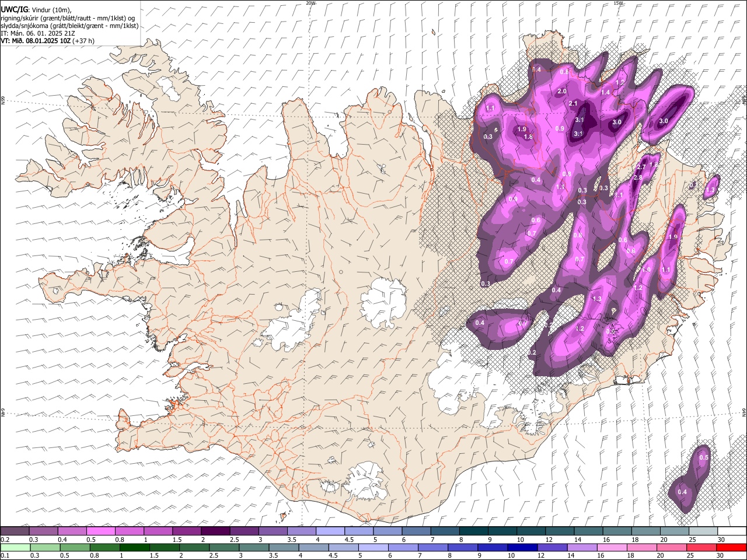The image size is (747, 560).
Task: Pick the darkest purple snow swatch labeled 2
Action: click(215, 531)
